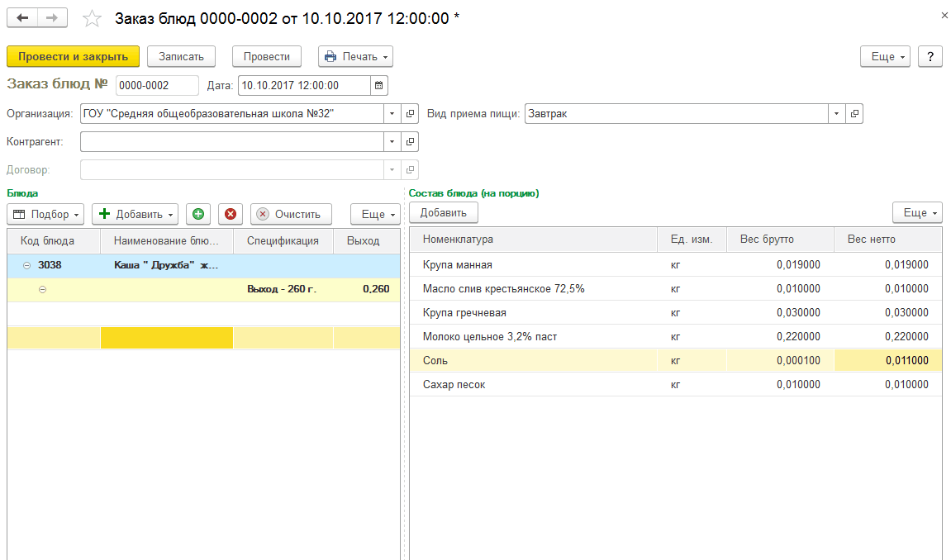
Task: Focus the Организация input field
Action: click(x=231, y=113)
